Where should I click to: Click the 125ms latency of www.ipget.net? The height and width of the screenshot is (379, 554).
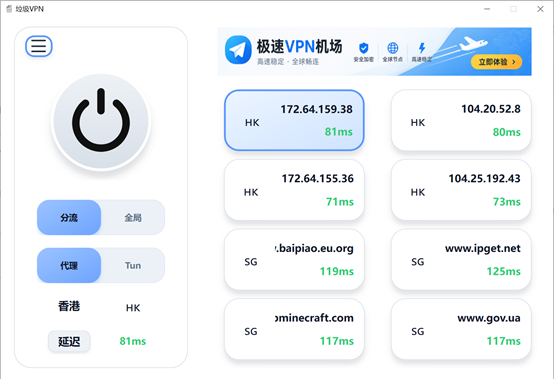pyautogui.click(x=503, y=271)
